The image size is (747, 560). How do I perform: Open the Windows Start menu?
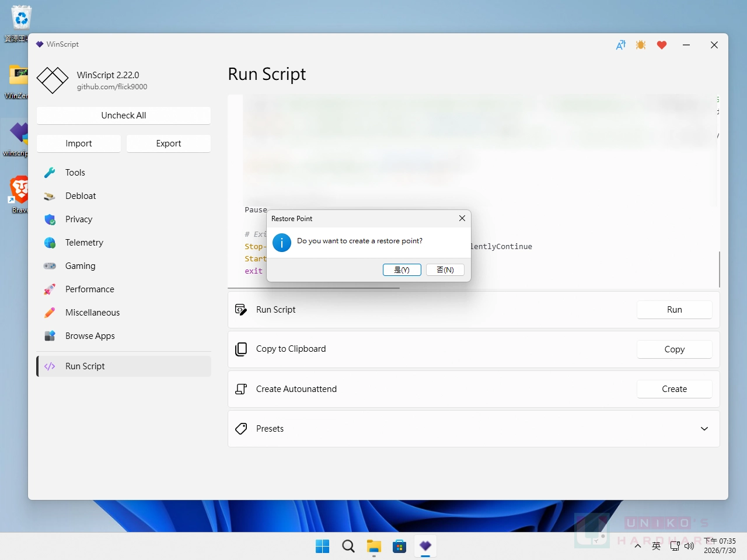[322, 546]
